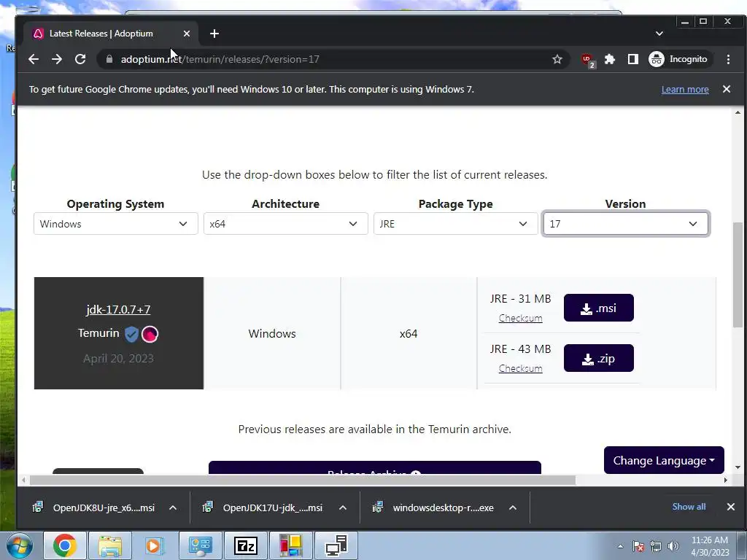
Task: Open the downloaded OpenJDK8U-jre msi file
Action: tap(94, 507)
